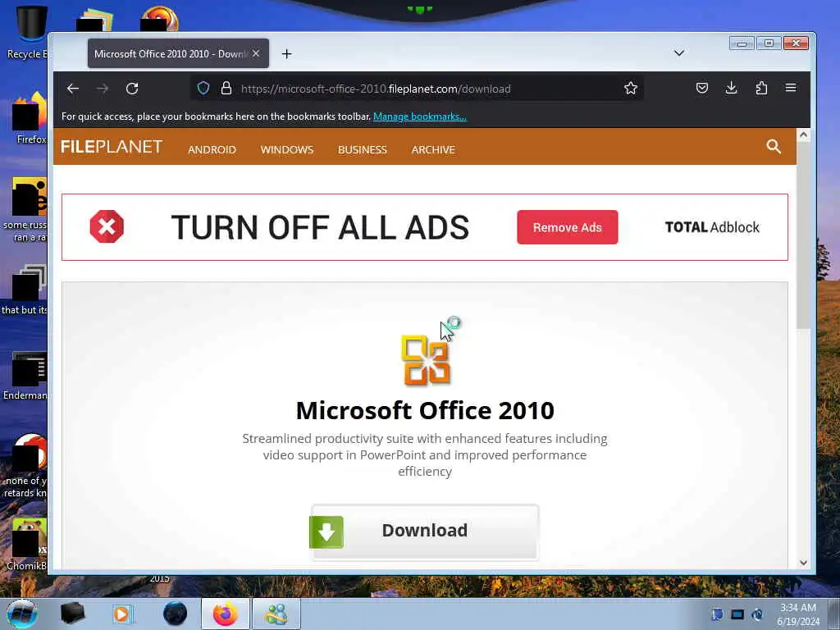Screen dimensions: 840x630
Task: Reload the current page
Action: click(132, 89)
